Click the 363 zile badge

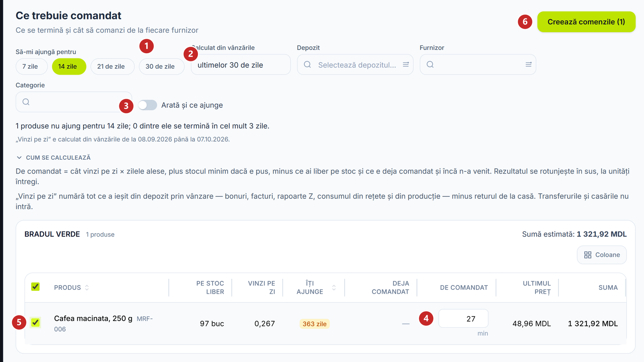click(314, 324)
